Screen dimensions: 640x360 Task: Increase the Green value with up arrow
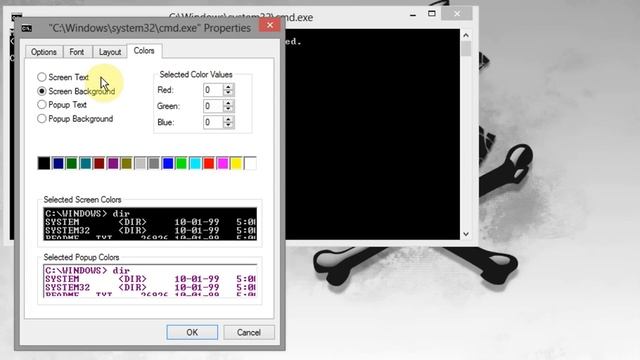[229, 103]
